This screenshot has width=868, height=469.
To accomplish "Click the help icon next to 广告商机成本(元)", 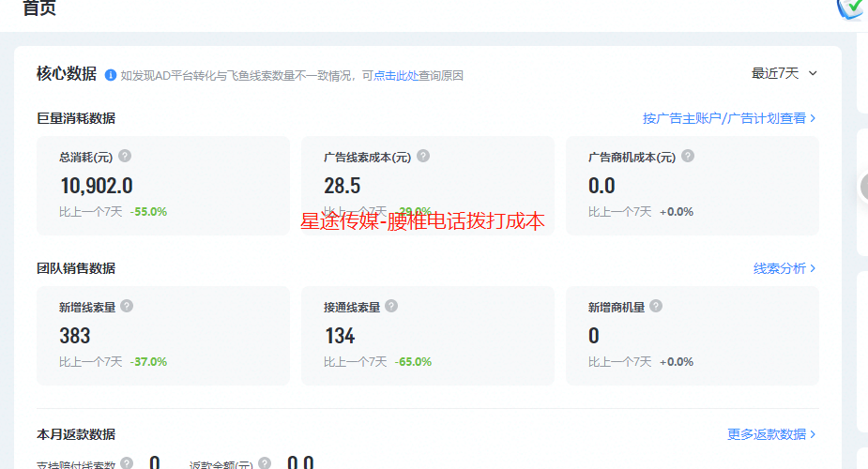I will pos(688,157).
